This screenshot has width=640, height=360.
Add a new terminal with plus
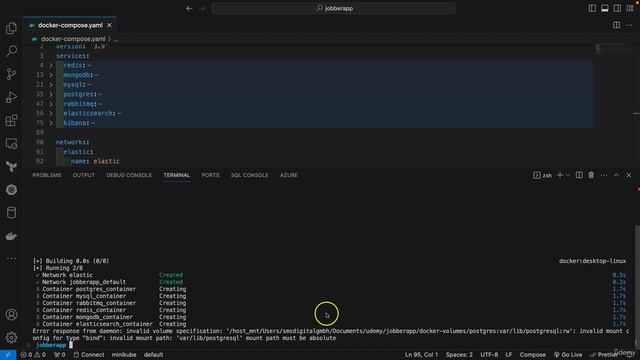[x=560, y=175]
